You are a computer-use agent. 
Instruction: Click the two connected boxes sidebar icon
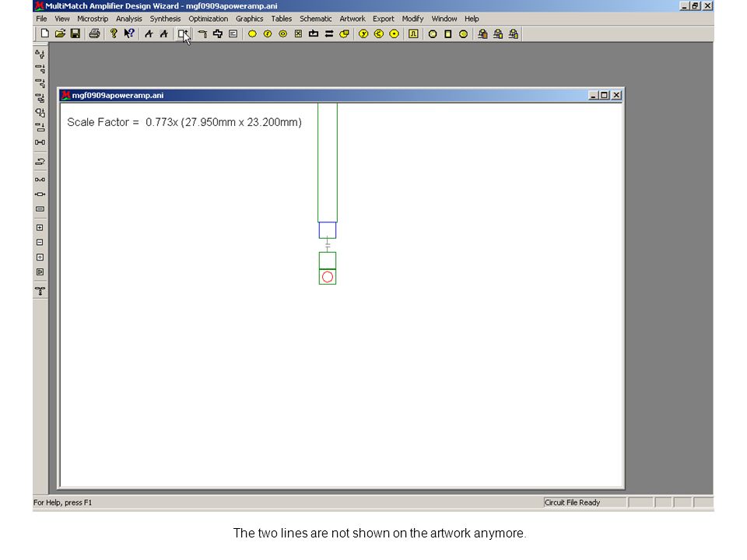click(x=40, y=142)
